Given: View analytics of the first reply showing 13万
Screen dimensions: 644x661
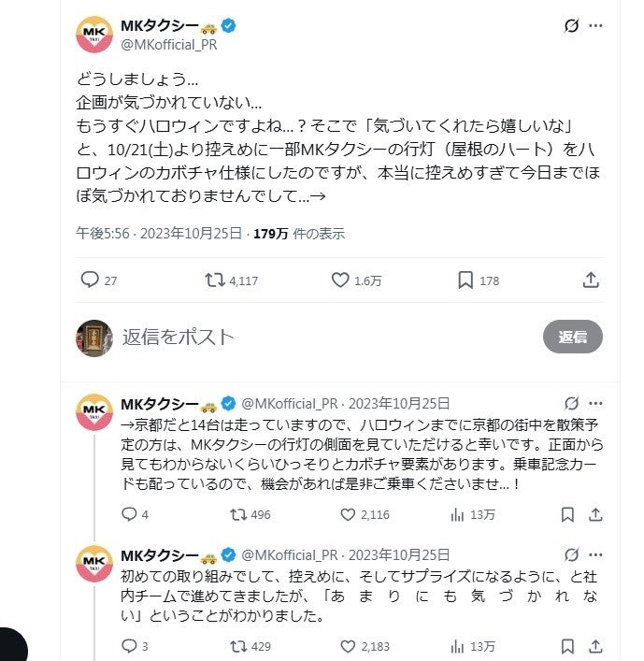Looking at the screenshot, I should click(x=458, y=514).
